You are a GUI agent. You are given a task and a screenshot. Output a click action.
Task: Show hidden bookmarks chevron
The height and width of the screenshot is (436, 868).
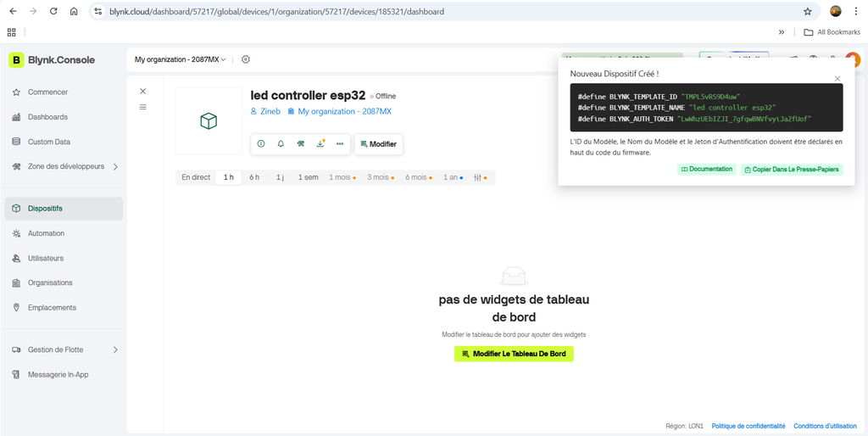pyautogui.click(x=782, y=32)
